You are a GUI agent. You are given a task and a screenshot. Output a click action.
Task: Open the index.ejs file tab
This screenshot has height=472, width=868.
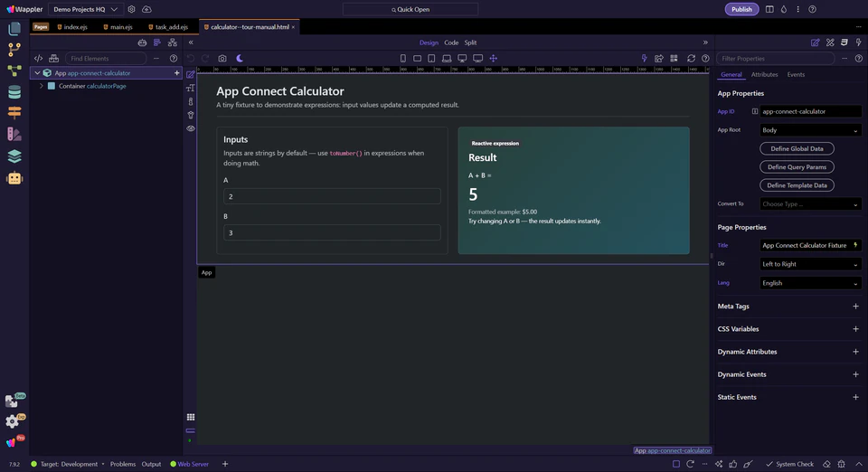[x=72, y=26]
